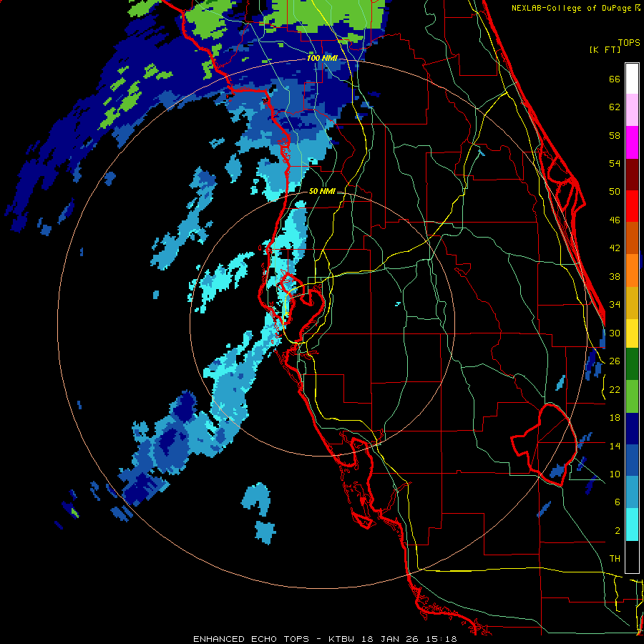Pick the magenta legend swatch
This screenshot has height=644, width=644.
coord(632,142)
